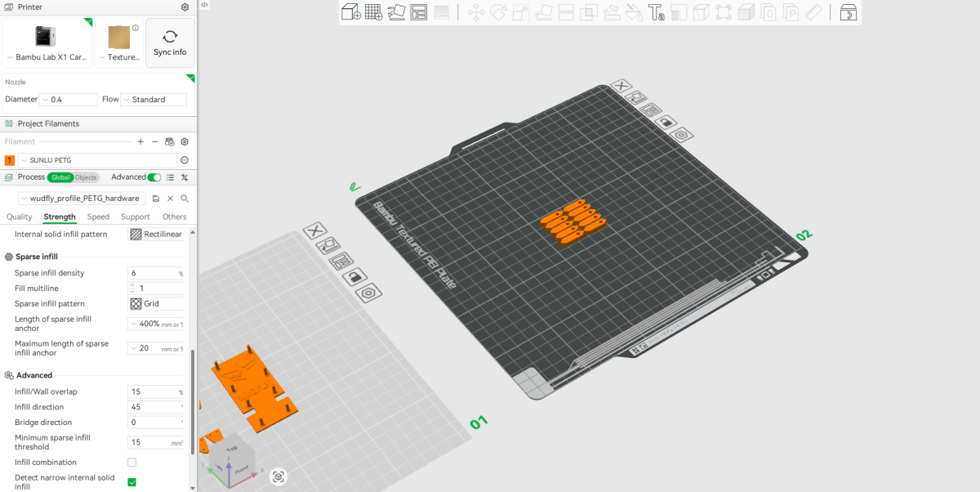
Task: Open Sparse infill pattern Grid dropdown
Action: [156, 303]
